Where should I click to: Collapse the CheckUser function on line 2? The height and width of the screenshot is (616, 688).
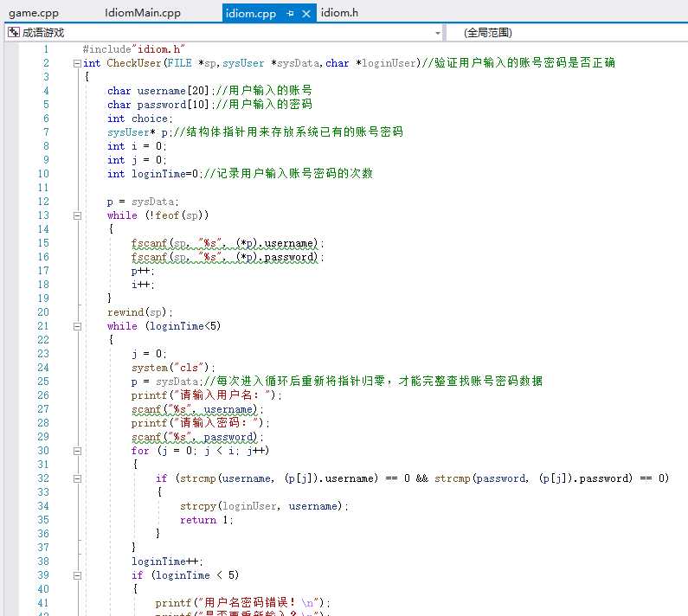click(x=77, y=63)
